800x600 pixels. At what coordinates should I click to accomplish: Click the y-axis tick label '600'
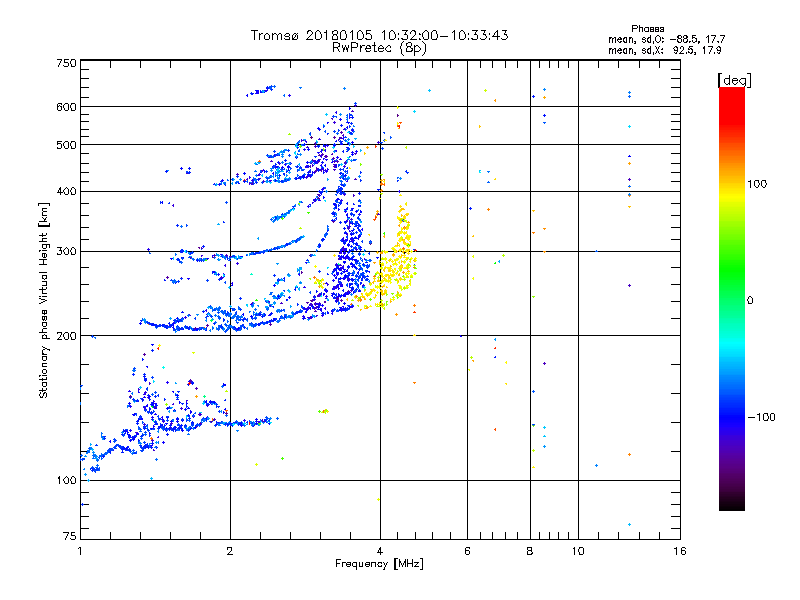pos(67,107)
